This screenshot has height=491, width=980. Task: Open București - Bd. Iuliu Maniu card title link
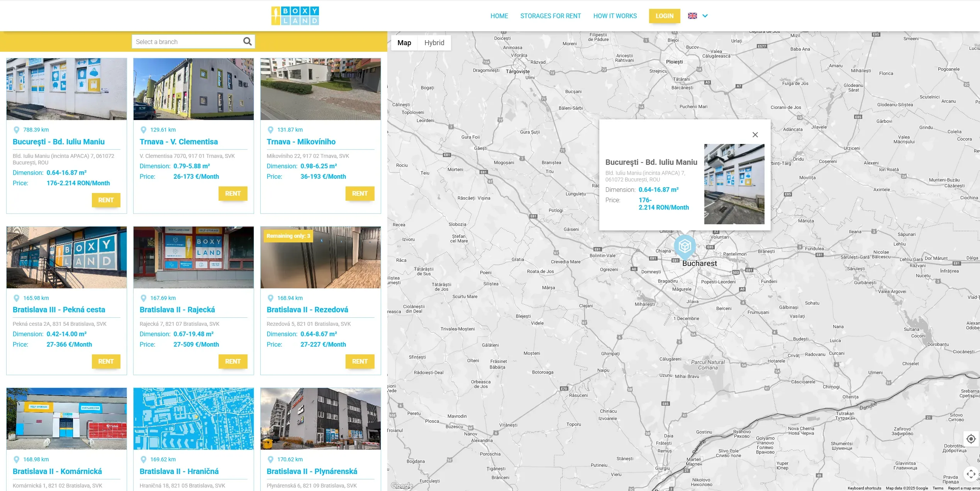59,142
